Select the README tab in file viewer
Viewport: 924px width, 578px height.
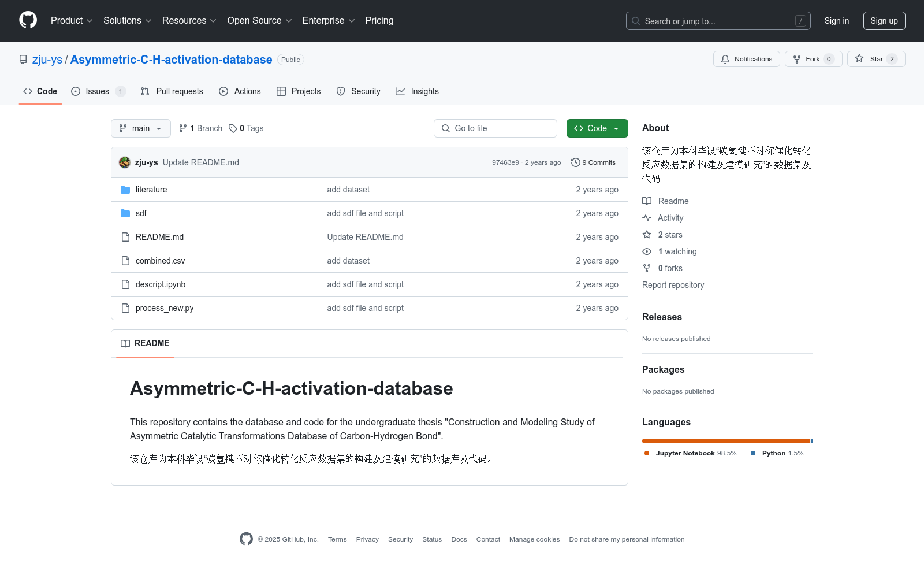(x=145, y=343)
